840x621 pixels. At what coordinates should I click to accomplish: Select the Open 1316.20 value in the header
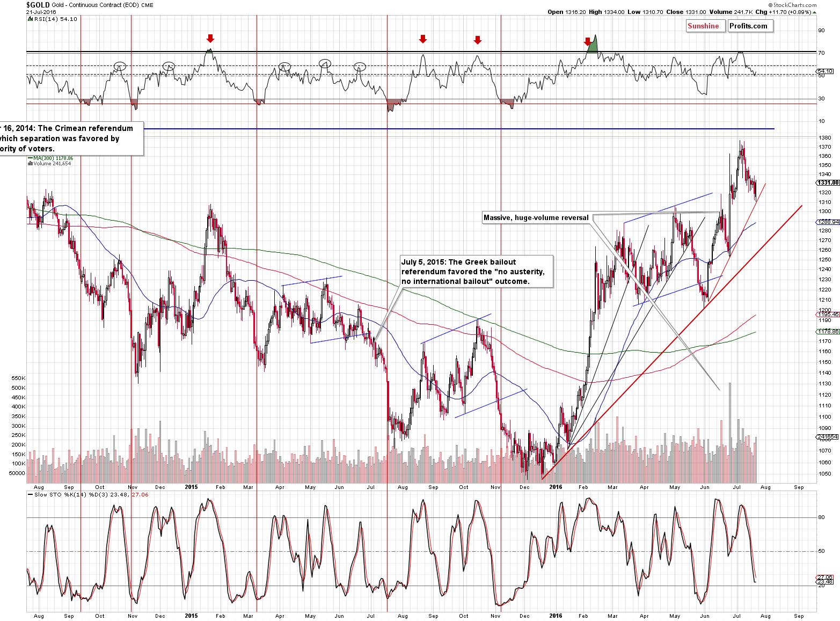tap(566, 12)
